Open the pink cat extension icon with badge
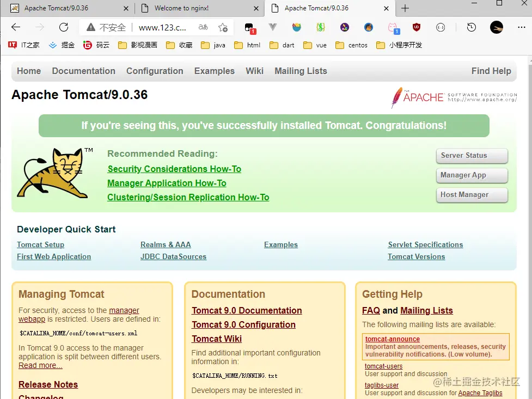 [394, 28]
